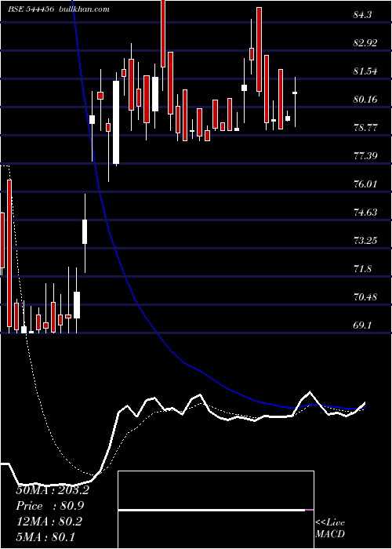Select the 77.39 price axis label
Image resolution: width=392 pixels, height=549 pixels.
pyautogui.click(x=365, y=156)
